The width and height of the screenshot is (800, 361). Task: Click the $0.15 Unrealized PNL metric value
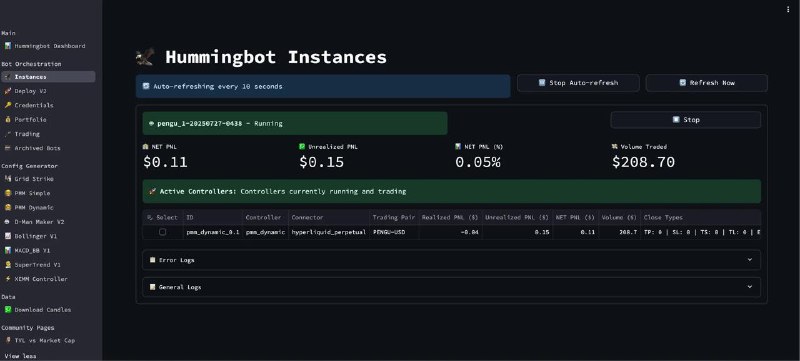tap(321, 162)
